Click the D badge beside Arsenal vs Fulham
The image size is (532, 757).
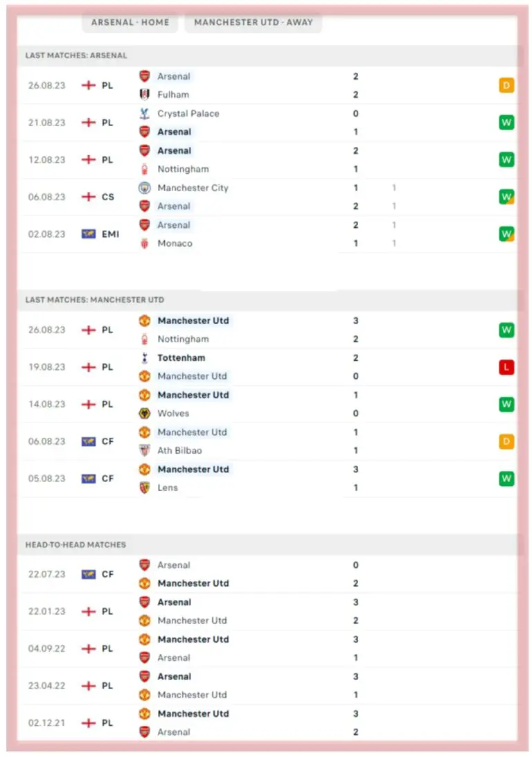tap(506, 86)
